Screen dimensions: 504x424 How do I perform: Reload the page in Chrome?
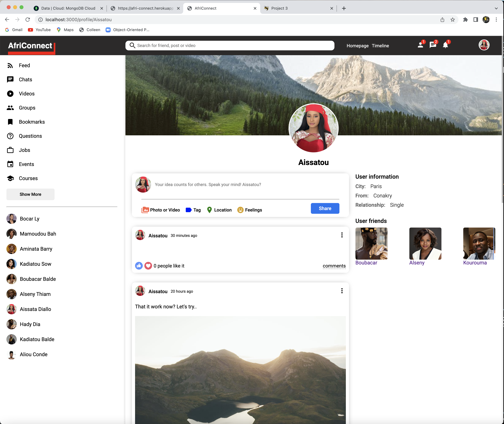pyautogui.click(x=28, y=20)
